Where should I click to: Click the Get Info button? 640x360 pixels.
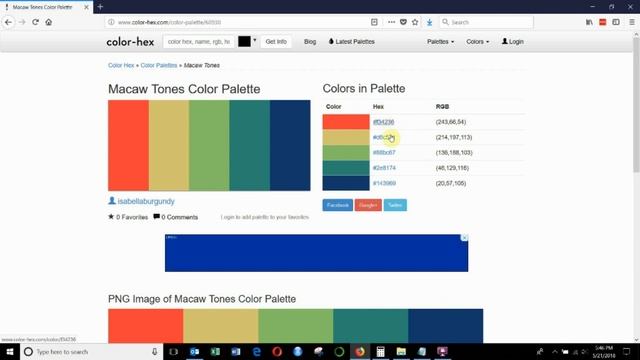coord(276,42)
